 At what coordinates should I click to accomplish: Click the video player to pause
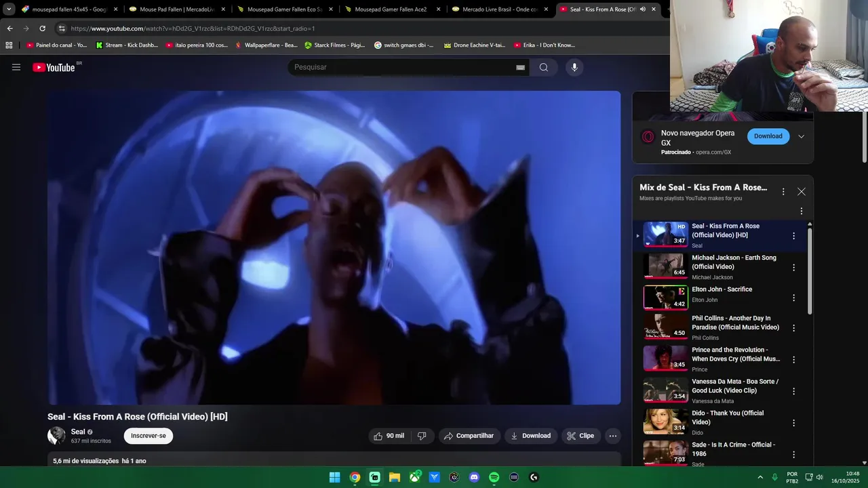click(x=334, y=247)
